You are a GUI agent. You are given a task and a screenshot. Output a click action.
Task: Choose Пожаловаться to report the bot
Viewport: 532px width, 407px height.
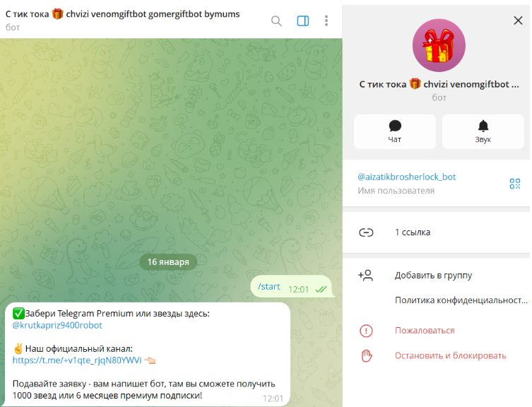click(425, 330)
